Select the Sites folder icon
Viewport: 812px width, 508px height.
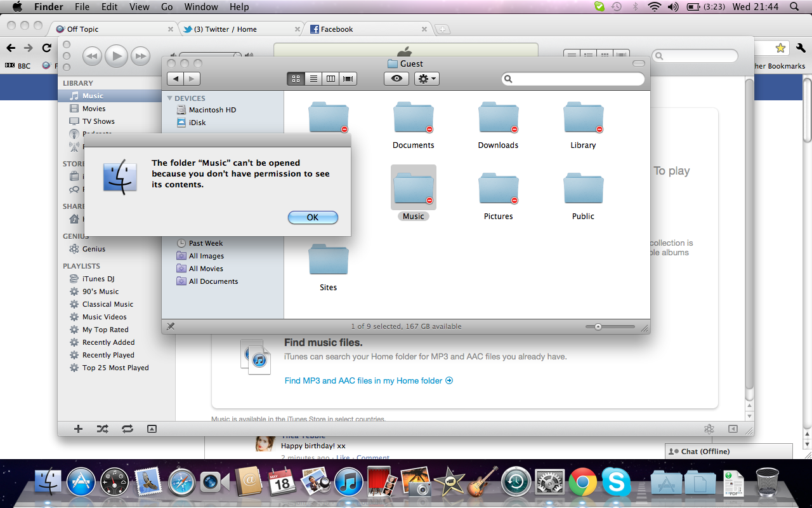pyautogui.click(x=329, y=260)
